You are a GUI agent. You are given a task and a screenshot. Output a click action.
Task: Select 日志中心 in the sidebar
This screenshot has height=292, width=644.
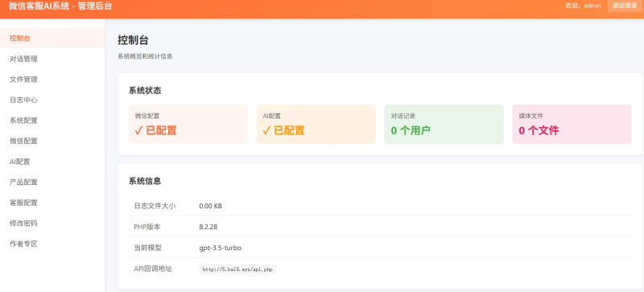[x=52, y=100]
